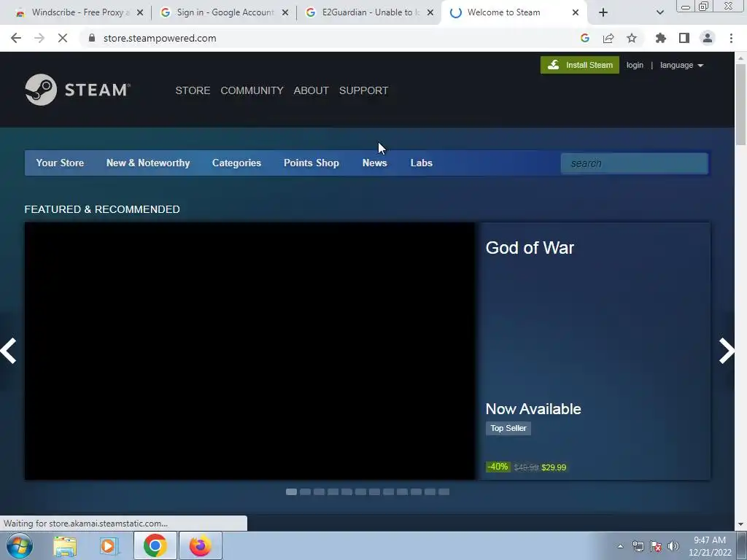Click the Install Steam button
The height and width of the screenshot is (560, 747).
(580, 65)
